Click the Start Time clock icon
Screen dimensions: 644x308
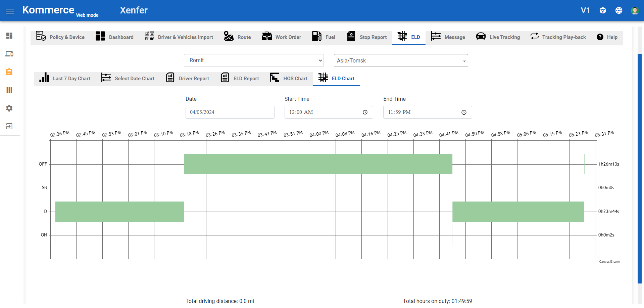365,113
